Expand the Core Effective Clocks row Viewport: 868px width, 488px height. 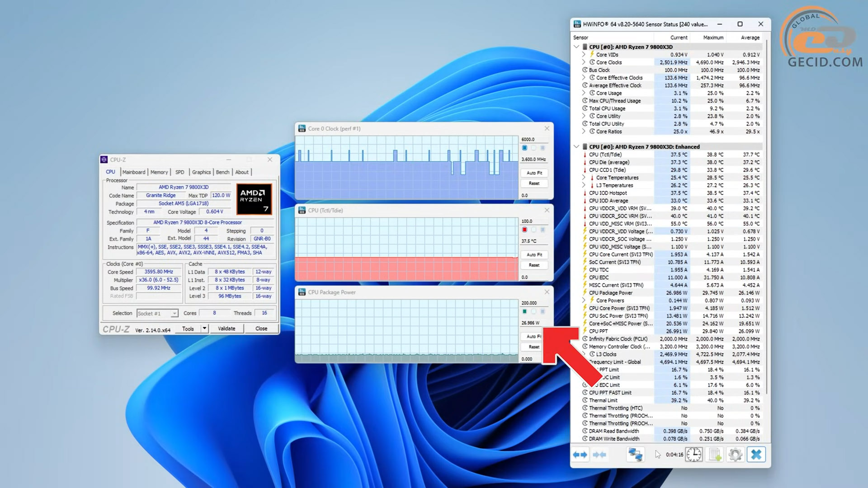pyautogui.click(x=584, y=78)
